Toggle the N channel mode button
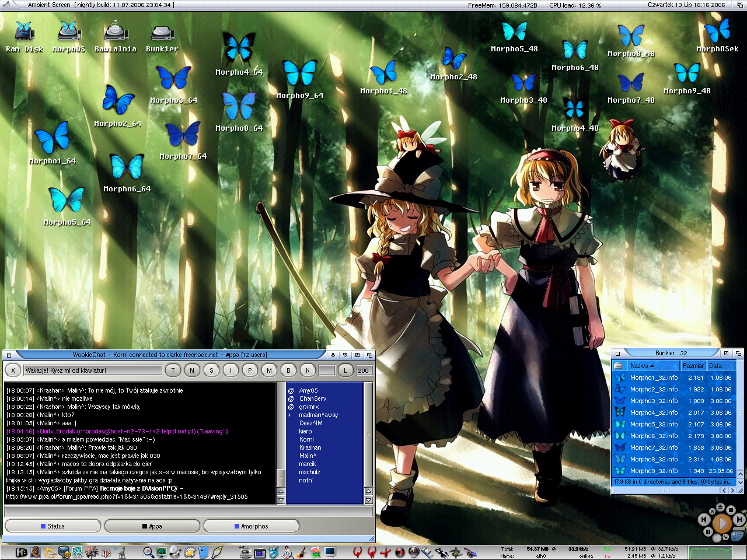This screenshot has width=747, height=560. (192, 370)
